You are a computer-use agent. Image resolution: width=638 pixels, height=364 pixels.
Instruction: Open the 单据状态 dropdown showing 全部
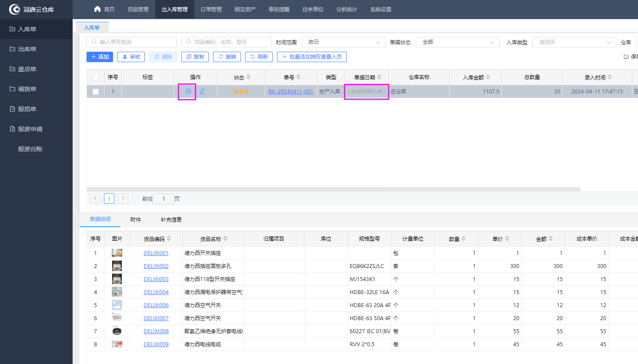458,42
